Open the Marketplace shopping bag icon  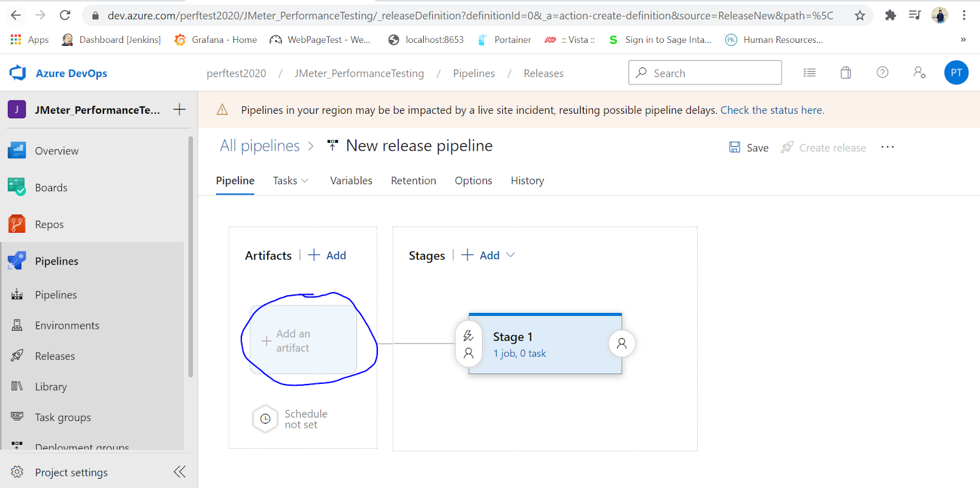point(846,73)
